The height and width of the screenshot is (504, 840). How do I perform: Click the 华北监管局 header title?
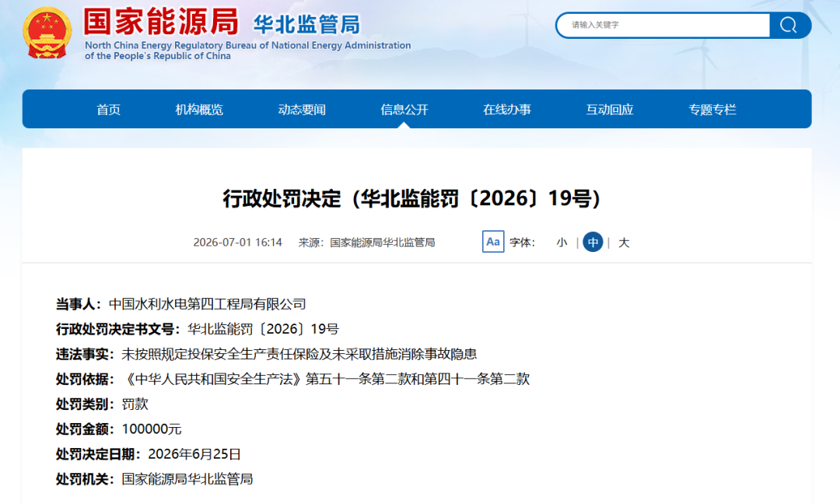(306, 25)
